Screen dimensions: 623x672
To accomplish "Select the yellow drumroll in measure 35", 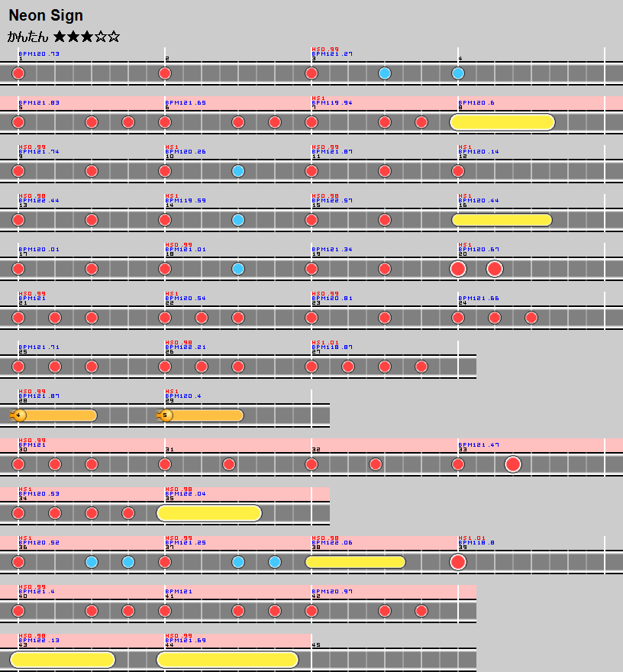I will click(x=209, y=513).
